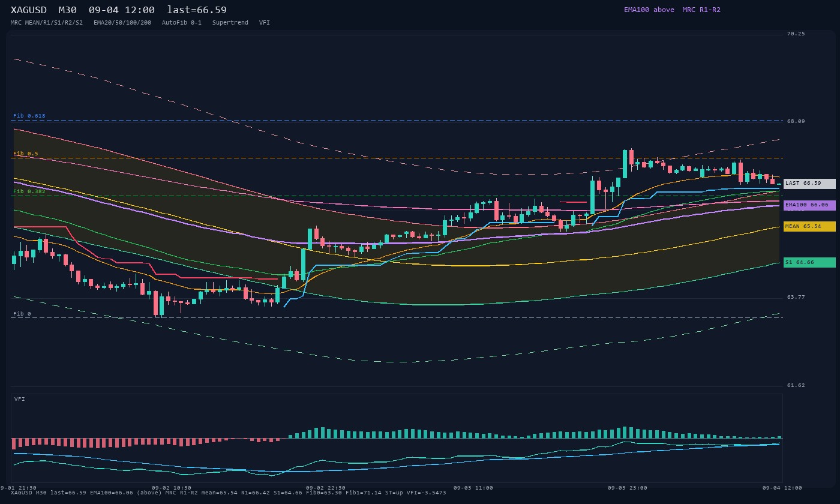Click the EMA100 66.06 price tag
The width and height of the screenshot is (840, 504).
tap(809, 205)
